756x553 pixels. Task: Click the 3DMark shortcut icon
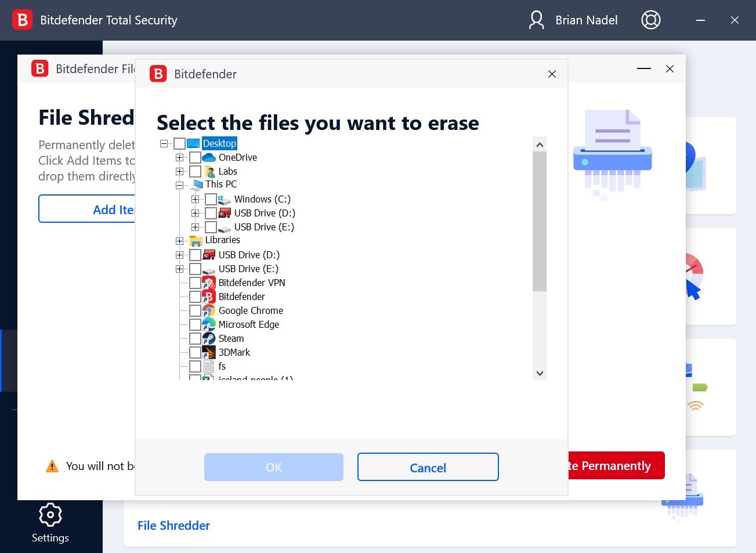pyautogui.click(x=209, y=352)
